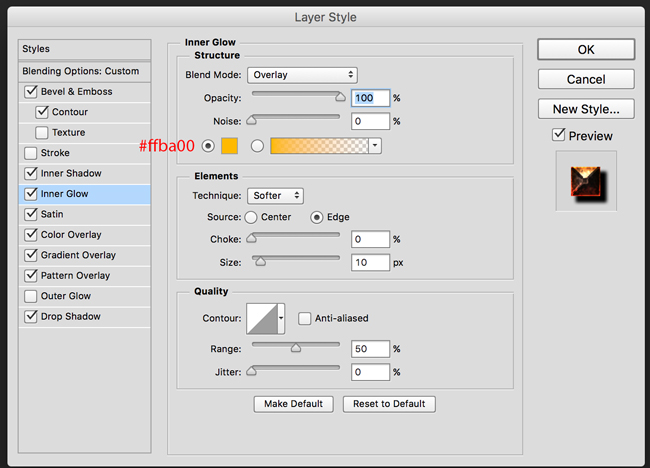Screen dimensions: 650x468
Task: Enable the Anti-aliased checkbox
Action: (x=305, y=318)
